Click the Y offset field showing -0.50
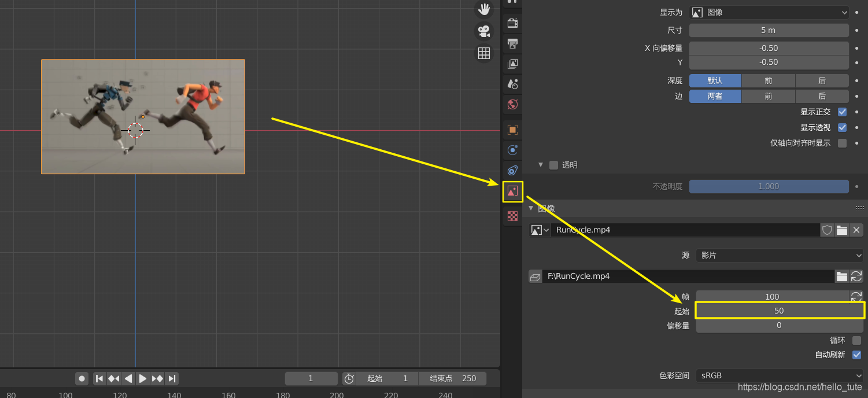 point(769,62)
